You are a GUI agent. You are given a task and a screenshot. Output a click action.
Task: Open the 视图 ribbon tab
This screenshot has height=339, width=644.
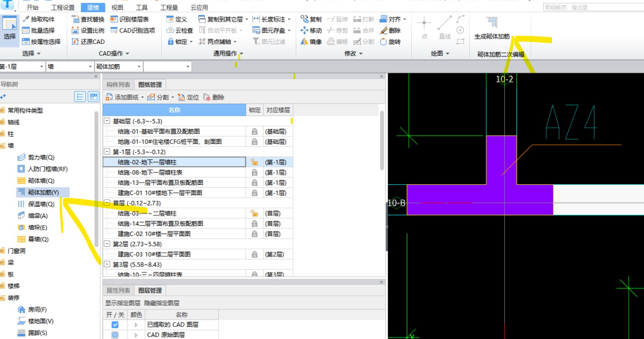pyautogui.click(x=117, y=7)
